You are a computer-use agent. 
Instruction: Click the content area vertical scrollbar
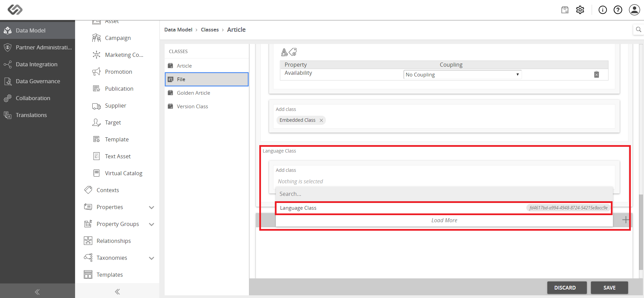641,232
